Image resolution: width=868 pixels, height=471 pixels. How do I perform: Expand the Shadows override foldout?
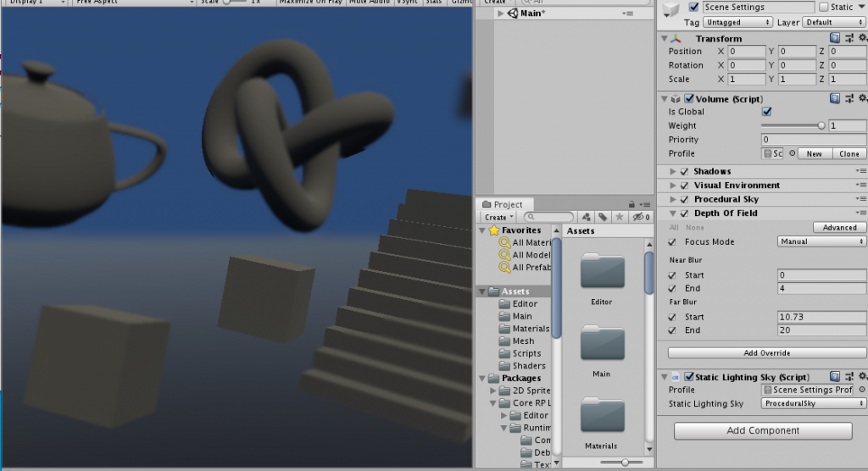[x=672, y=172]
